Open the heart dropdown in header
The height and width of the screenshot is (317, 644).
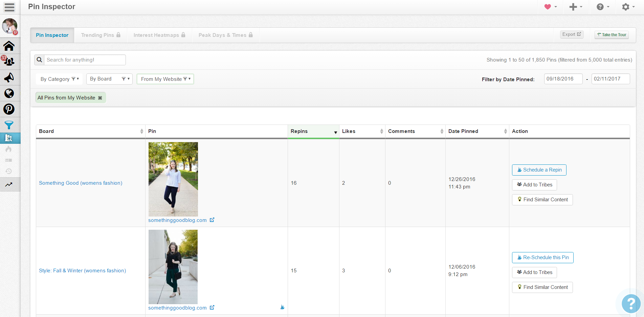pos(551,7)
